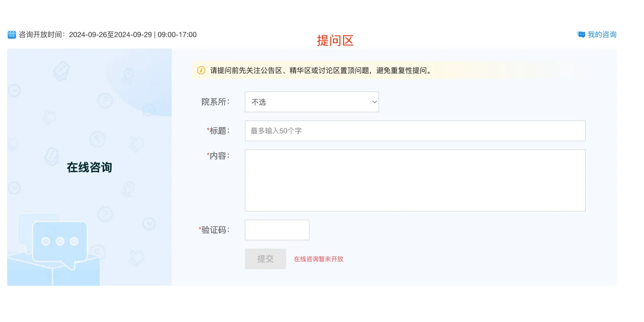This screenshot has height=322, width=644.
Task: Click inside the 内容 text area
Action: [x=415, y=180]
